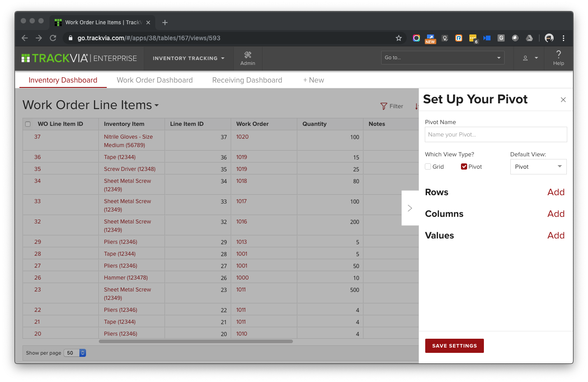Open the Help question mark

(558, 54)
